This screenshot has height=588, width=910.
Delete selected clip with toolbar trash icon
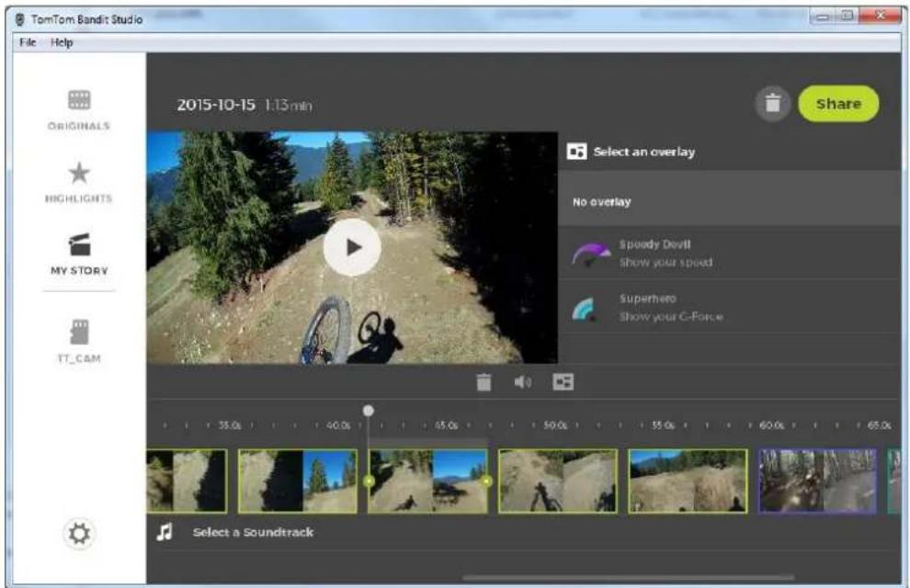[x=483, y=382]
